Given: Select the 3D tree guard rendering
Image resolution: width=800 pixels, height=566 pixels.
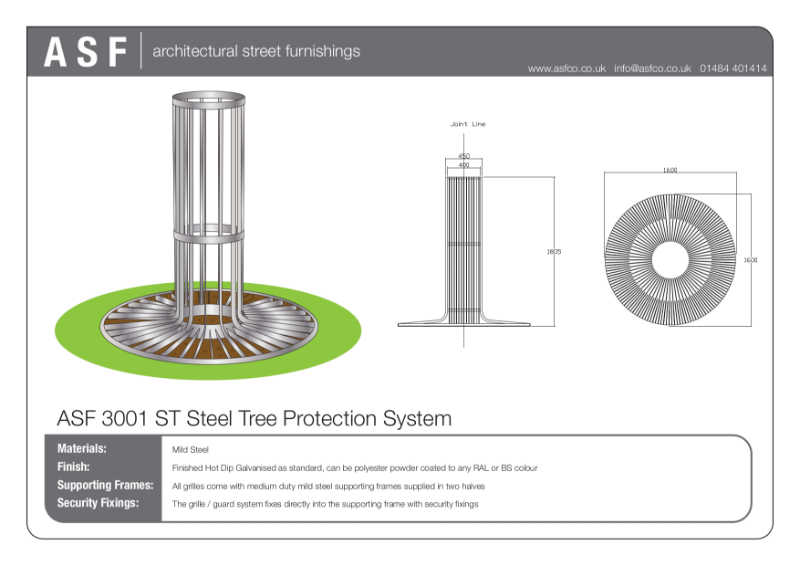Looking at the screenshot, I should (x=208, y=235).
